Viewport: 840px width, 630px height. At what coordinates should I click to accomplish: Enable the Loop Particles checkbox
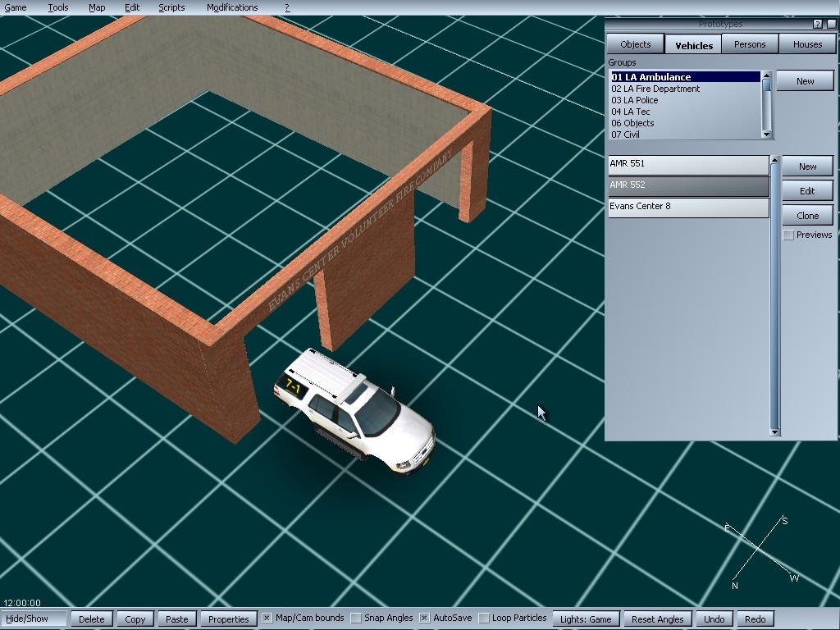click(x=484, y=619)
